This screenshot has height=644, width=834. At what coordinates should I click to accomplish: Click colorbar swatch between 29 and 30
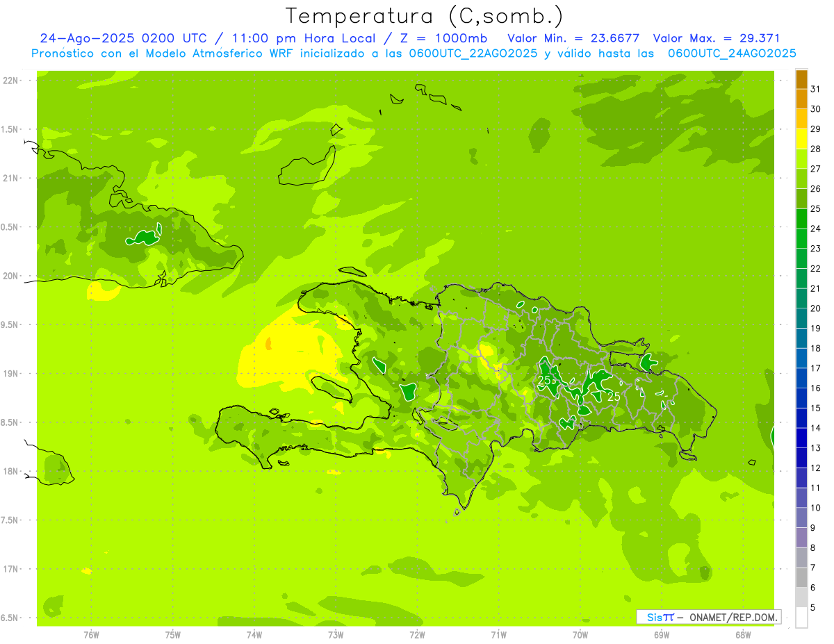(x=801, y=119)
